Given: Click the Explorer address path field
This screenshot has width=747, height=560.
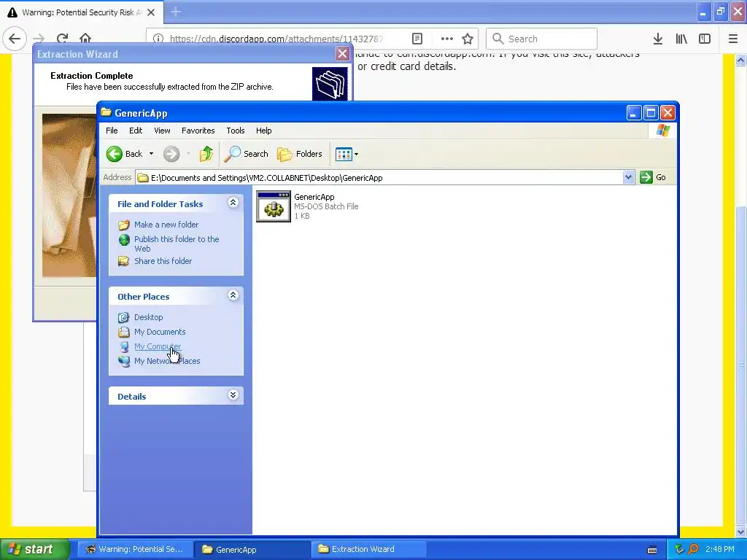Looking at the screenshot, I should click(x=379, y=178).
